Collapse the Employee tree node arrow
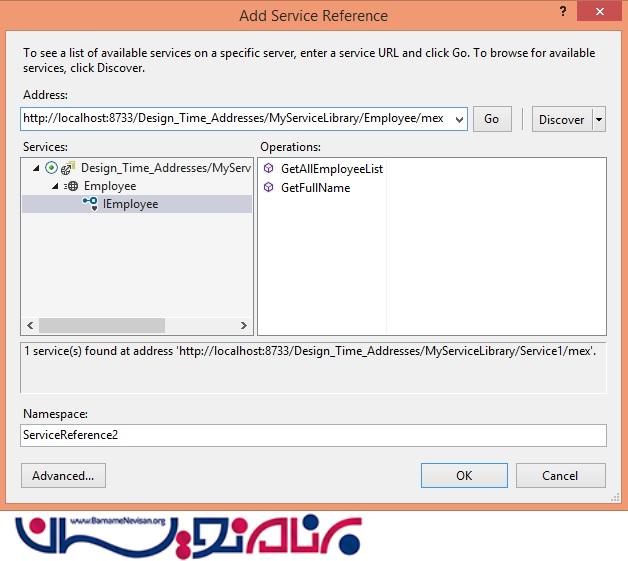 click(55, 186)
